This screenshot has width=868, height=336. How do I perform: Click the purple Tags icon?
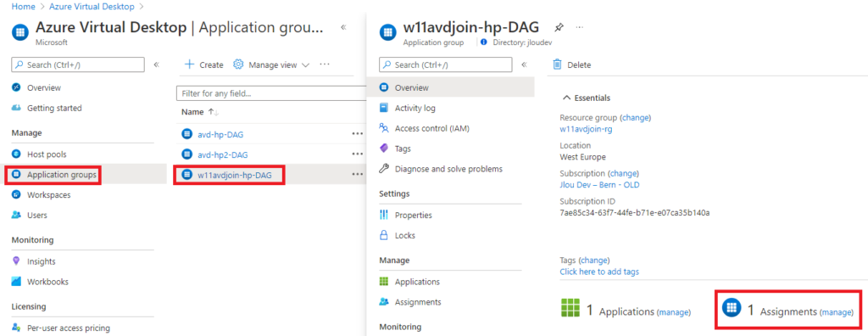coord(384,148)
